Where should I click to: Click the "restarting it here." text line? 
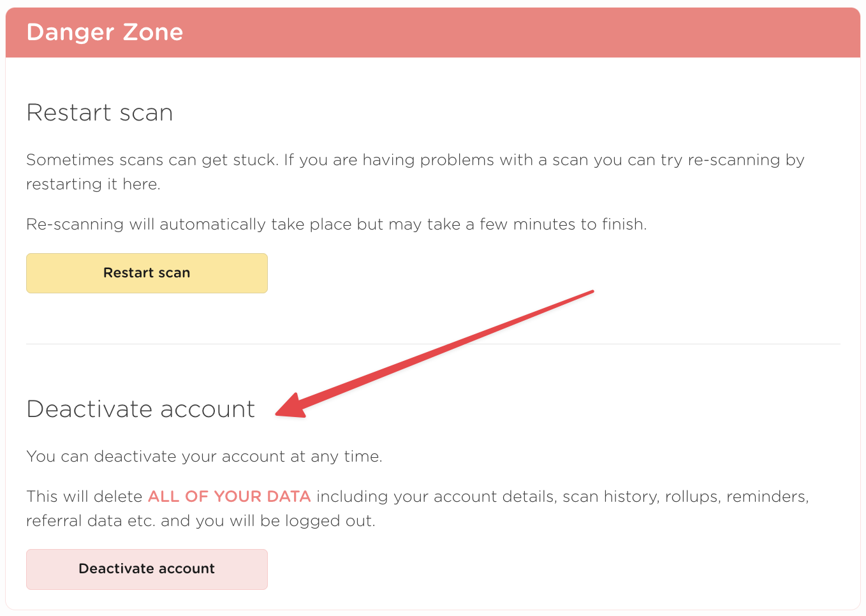(93, 184)
